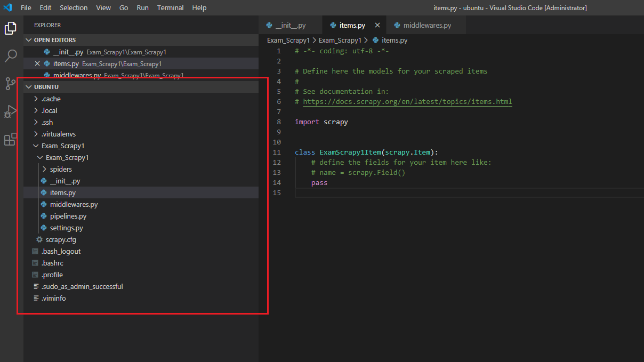
Task: Collapse the top-level Exam_Scrapy1 folder
Action: pyautogui.click(x=36, y=146)
